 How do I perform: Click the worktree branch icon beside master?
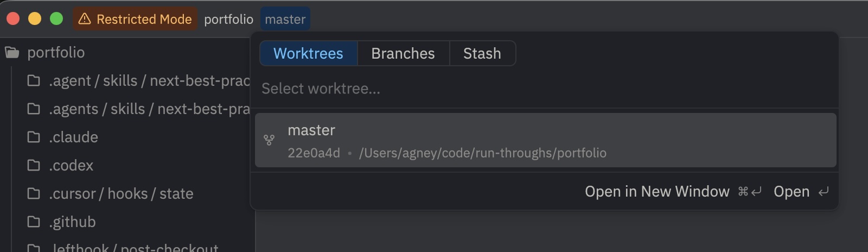tap(269, 140)
